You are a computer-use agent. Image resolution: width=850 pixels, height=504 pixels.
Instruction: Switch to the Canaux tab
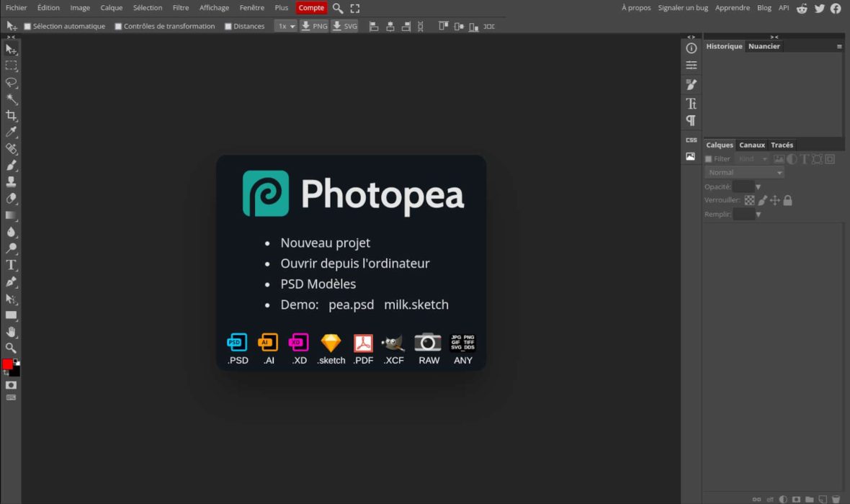(x=752, y=145)
